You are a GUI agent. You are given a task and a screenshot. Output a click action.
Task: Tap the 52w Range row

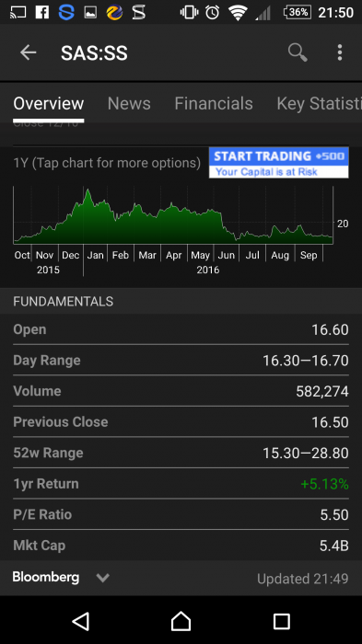181,453
